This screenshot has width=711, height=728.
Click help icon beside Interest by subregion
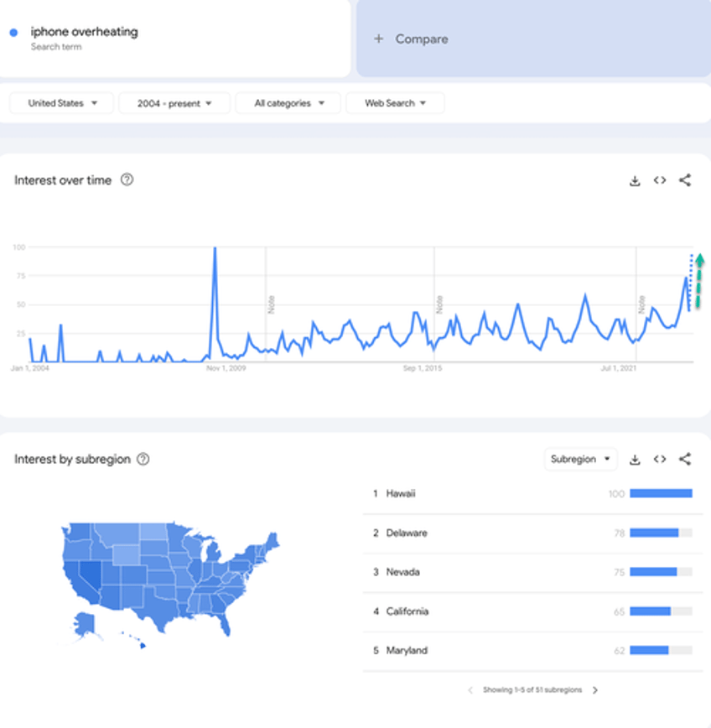click(143, 459)
